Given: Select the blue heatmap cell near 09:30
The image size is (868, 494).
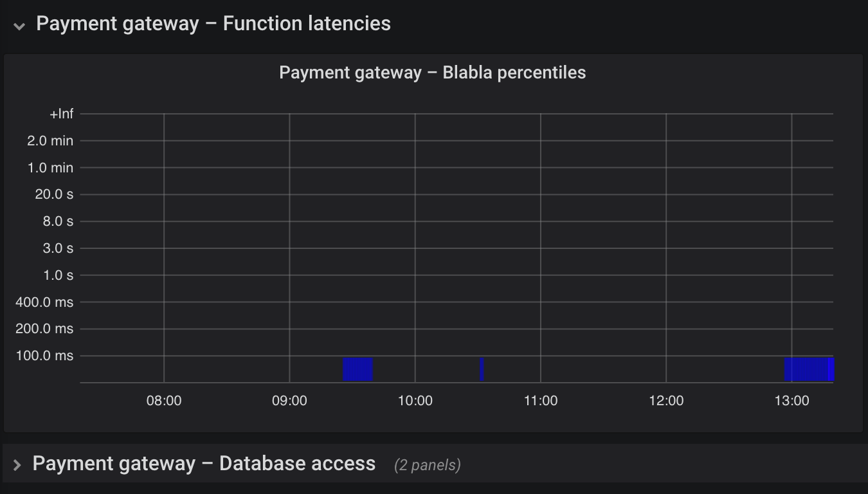Looking at the screenshot, I should tap(358, 369).
